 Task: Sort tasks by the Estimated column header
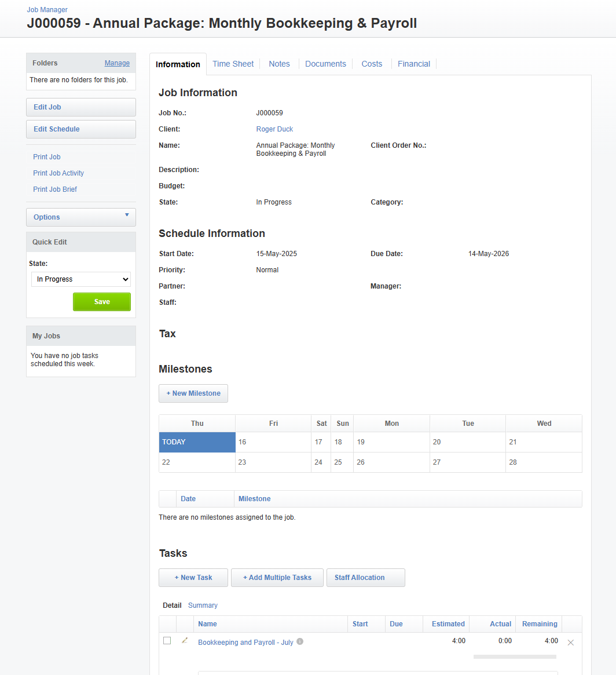click(x=448, y=624)
